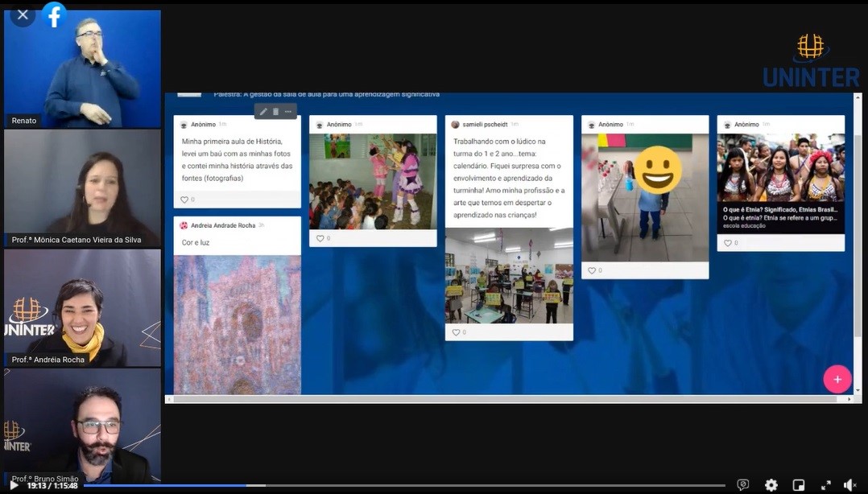Screen dimensions: 868x494
Task: Open the post's three-dot more options
Action: pyautogui.click(x=288, y=112)
